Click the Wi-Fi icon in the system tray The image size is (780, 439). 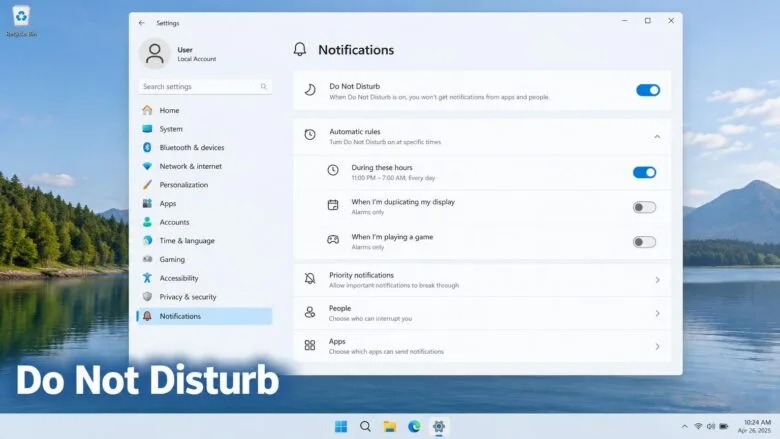tap(698, 427)
